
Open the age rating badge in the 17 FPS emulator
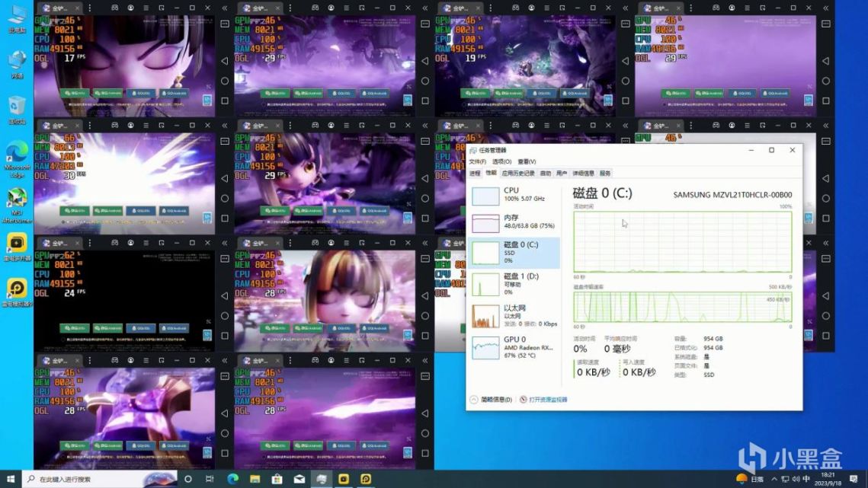[207, 100]
